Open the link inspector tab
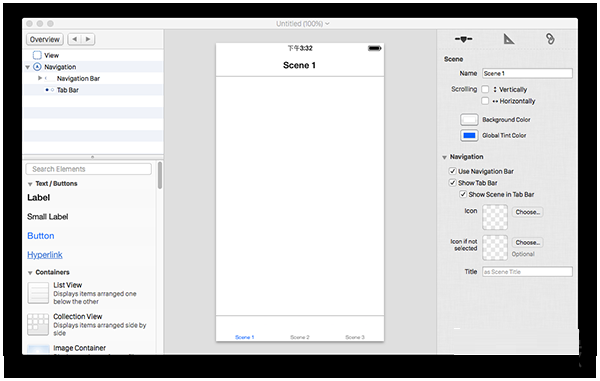 [x=550, y=39]
